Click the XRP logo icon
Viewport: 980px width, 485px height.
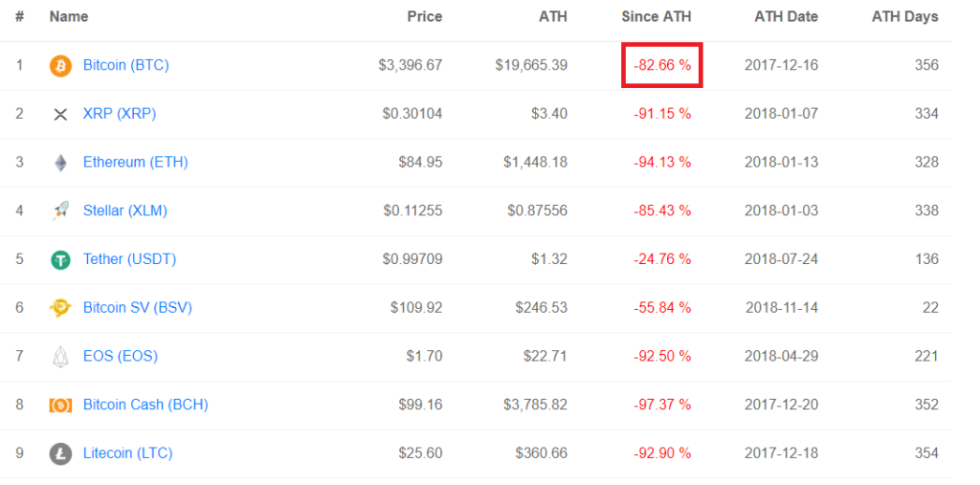point(60,115)
